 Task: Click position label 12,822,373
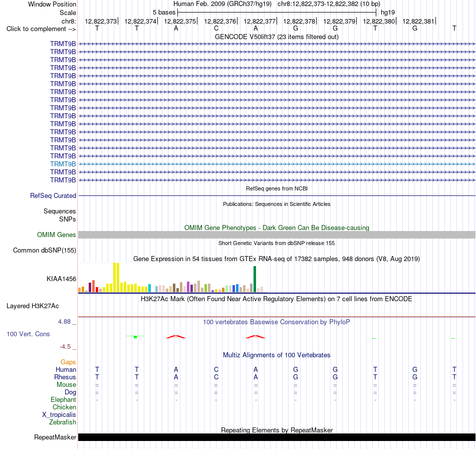tap(101, 21)
